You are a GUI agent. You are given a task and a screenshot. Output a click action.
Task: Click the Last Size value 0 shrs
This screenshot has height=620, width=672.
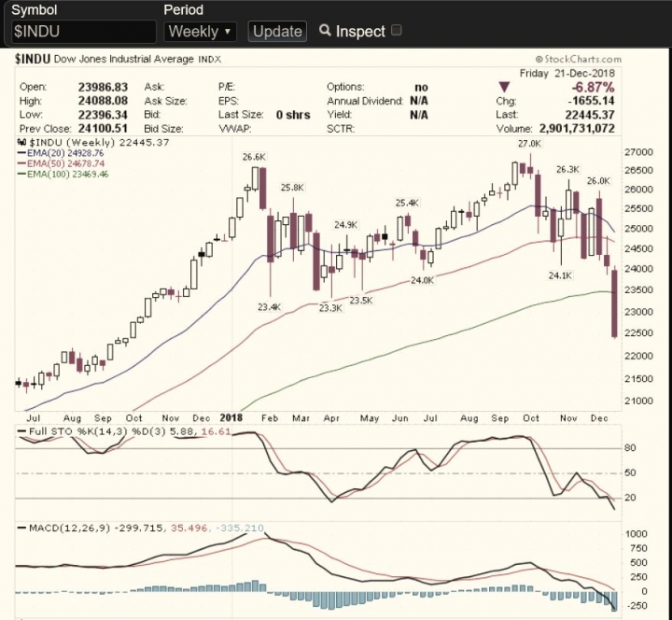293,115
